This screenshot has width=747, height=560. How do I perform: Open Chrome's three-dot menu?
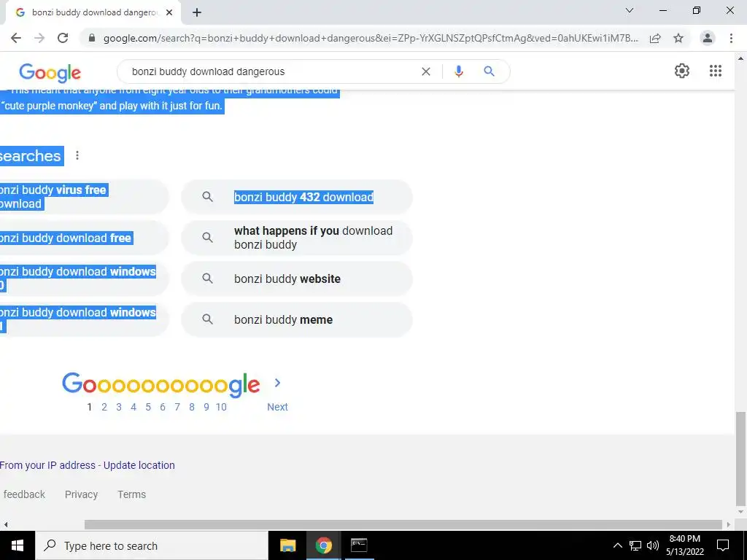point(731,38)
